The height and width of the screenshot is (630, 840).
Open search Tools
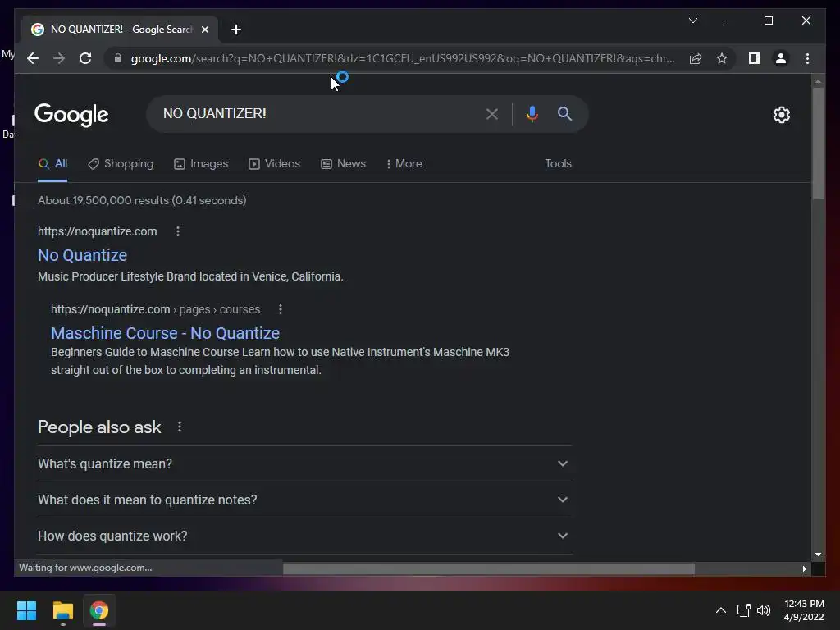[x=558, y=163]
